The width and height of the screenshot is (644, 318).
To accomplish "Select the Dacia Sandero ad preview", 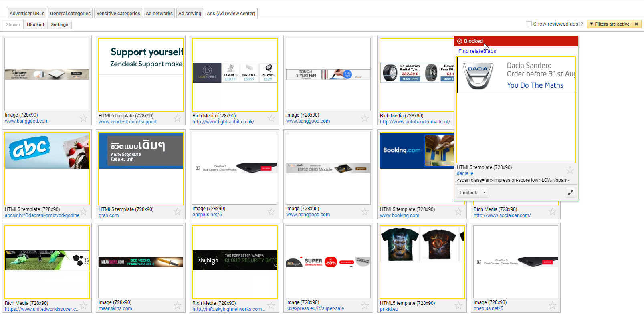I will (516, 110).
